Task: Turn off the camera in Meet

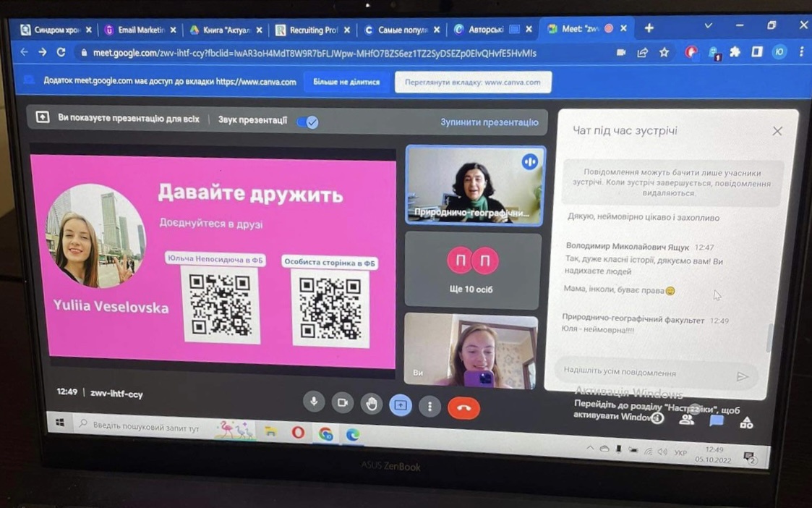Action: pyautogui.click(x=342, y=403)
